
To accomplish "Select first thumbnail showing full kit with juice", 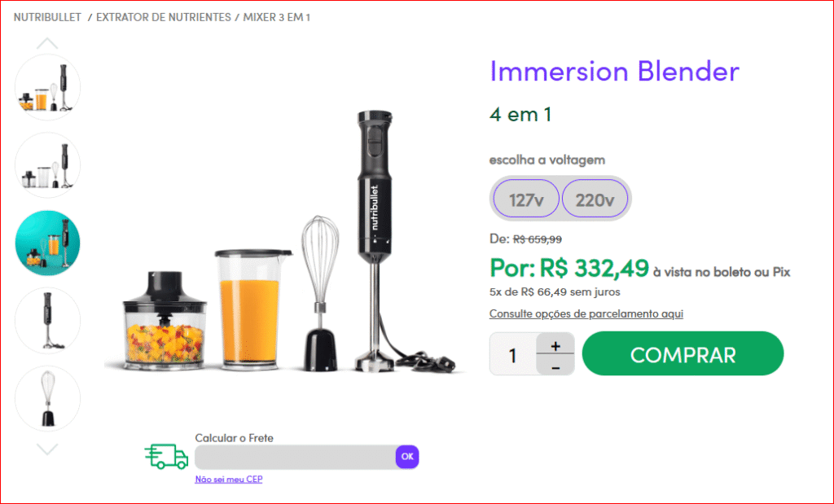I will coord(47,87).
